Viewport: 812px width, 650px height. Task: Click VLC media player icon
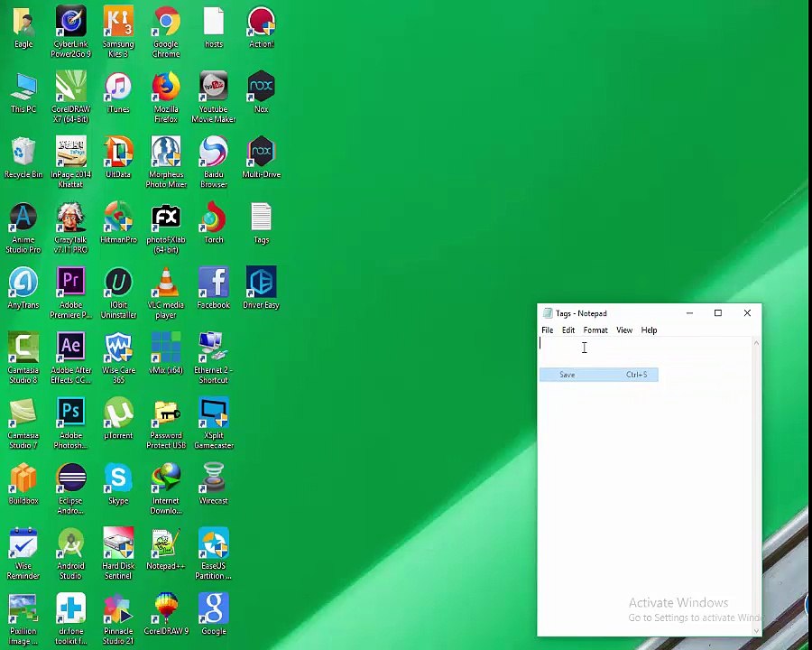point(166,283)
